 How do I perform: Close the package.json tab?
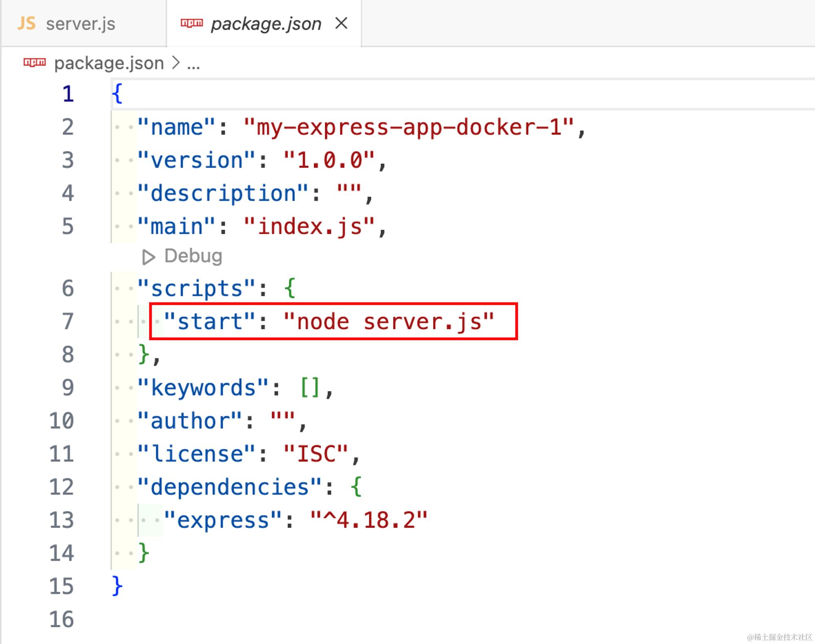coord(341,23)
